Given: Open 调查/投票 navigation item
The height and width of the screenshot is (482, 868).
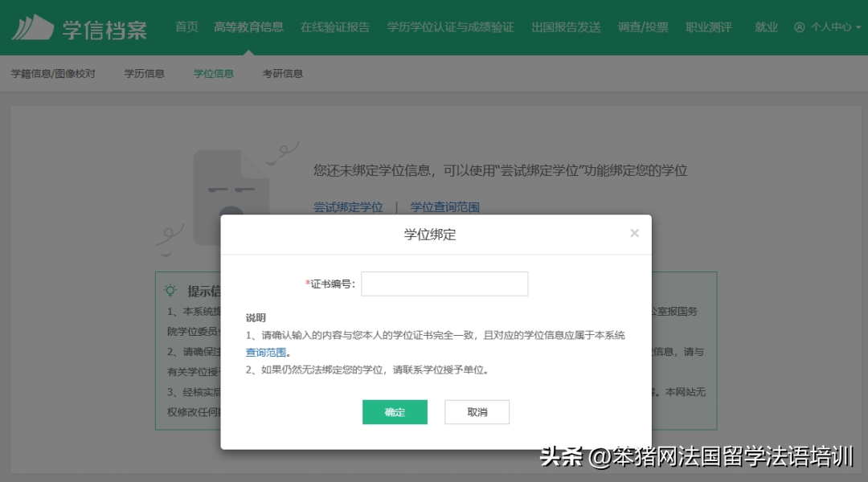Looking at the screenshot, I should click(x=643, y=27).
